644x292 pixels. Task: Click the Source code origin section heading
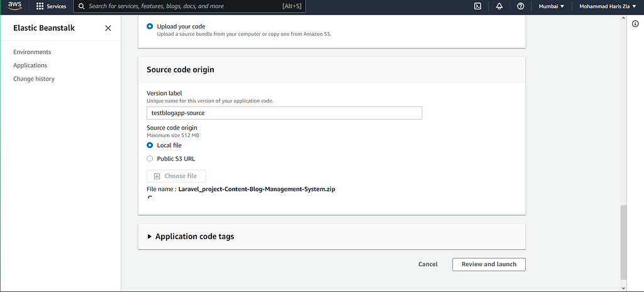click(180, 69)
